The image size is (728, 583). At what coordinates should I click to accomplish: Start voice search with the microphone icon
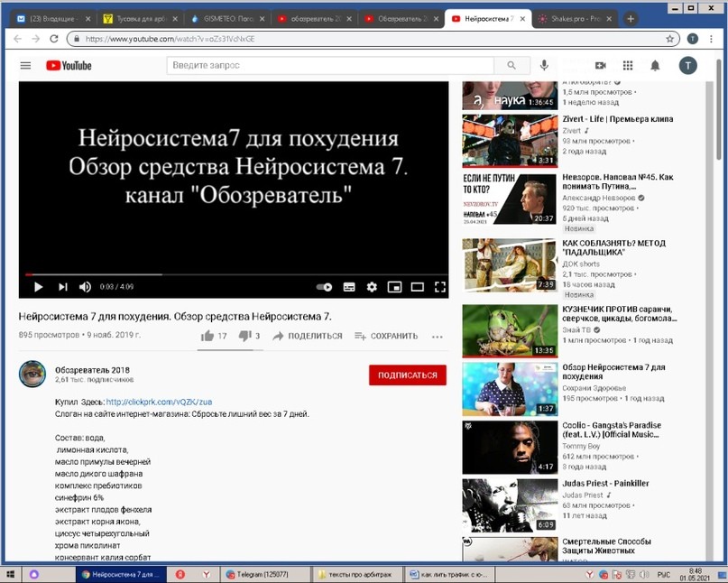[x=544, y=66]
